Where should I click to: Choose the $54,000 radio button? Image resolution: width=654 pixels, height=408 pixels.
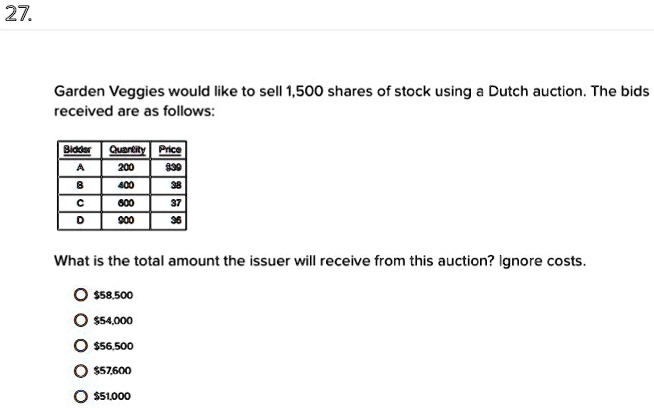(x=80, y=320)
